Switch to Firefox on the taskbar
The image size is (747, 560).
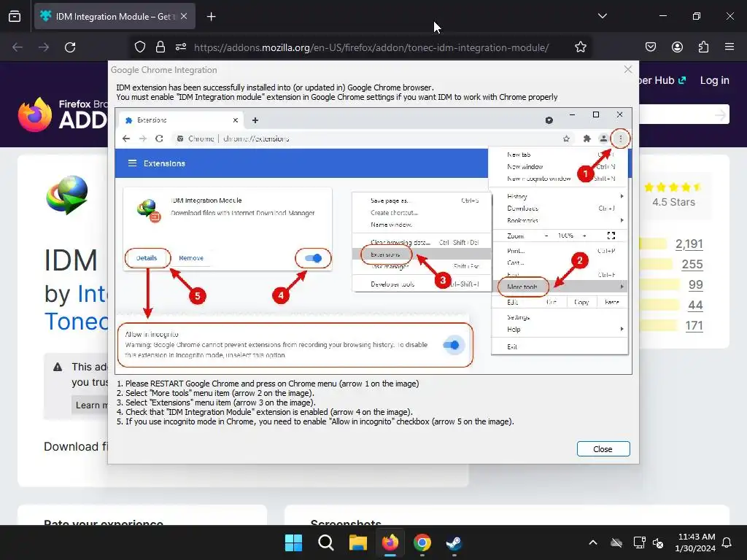click(x=390, y=542)
